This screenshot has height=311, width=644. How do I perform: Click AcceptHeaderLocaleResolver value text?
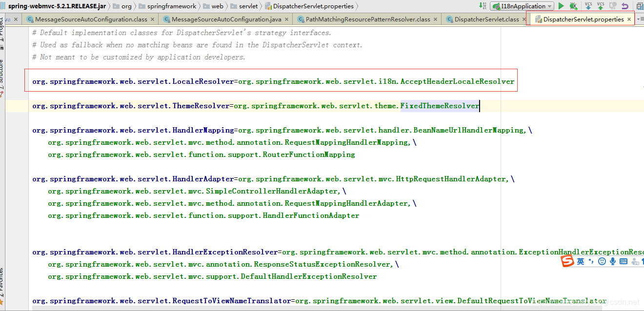pyautogui.click(x=458, y=81)
